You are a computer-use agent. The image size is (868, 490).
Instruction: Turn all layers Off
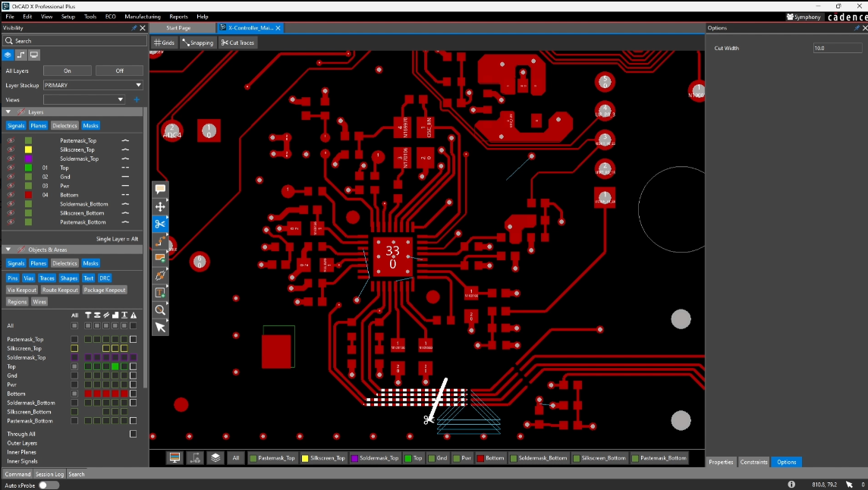tap(119, 71)
